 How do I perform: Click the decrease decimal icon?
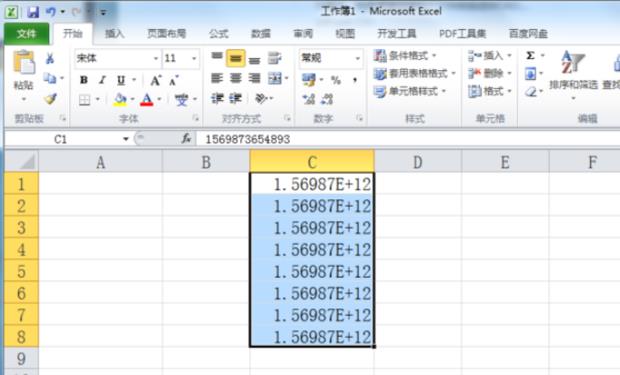tap(327, 99)
